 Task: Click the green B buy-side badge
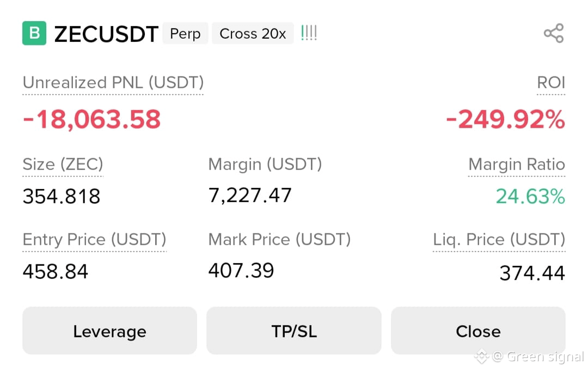point(34,33)
